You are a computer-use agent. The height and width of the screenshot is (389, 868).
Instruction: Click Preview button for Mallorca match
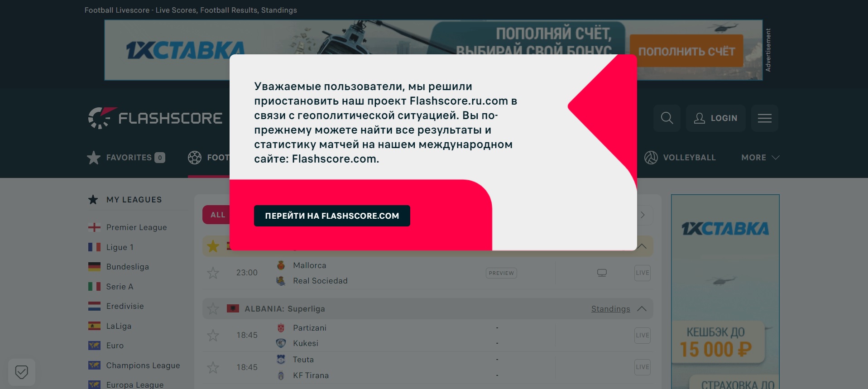501,273
